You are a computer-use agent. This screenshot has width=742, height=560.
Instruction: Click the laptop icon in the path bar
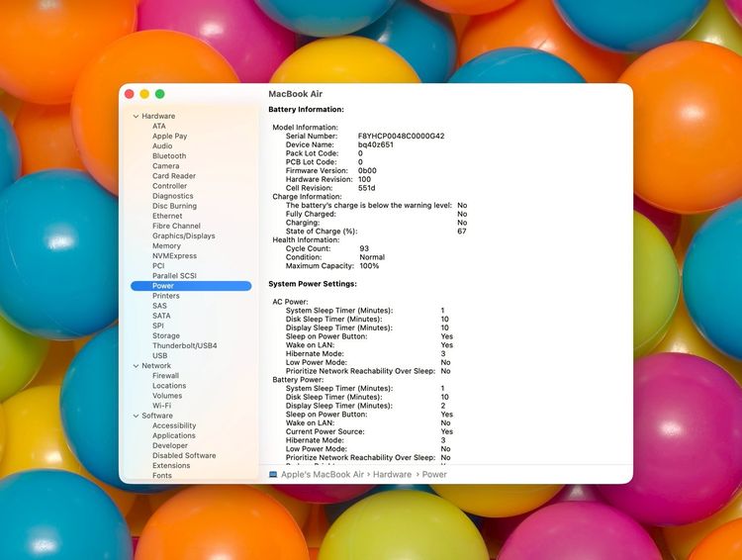point(273,474)
